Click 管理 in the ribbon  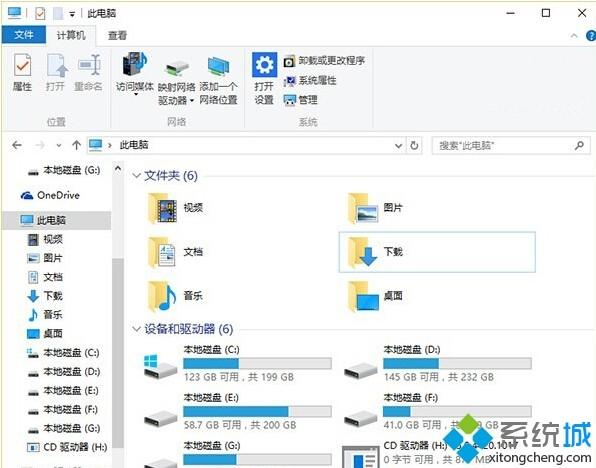[x=300, y=100]
